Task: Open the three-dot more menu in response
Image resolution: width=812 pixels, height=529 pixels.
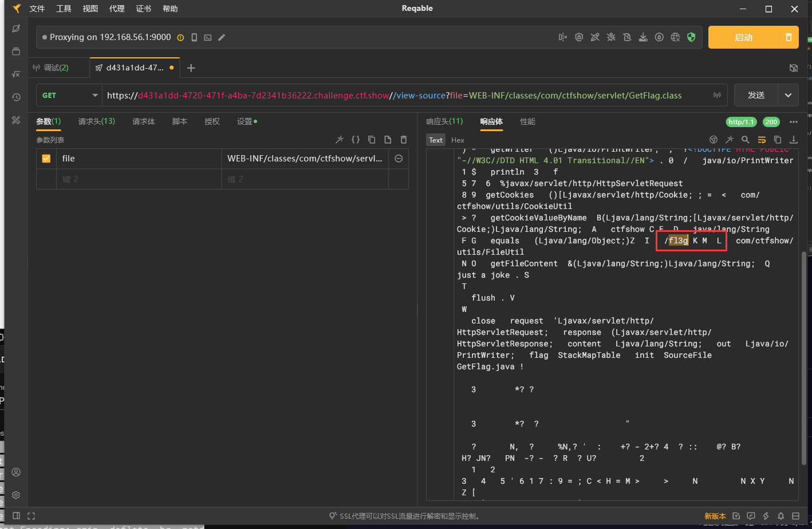Action: (793, 122)
